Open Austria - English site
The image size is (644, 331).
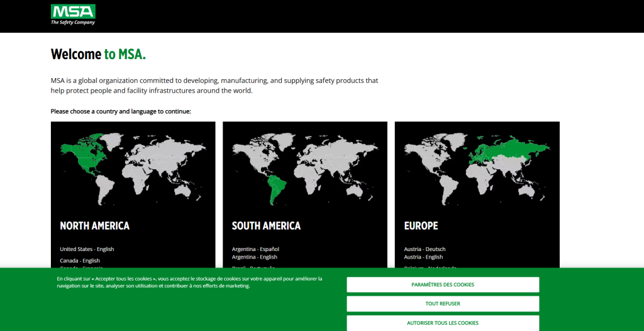tap(423, 257)
